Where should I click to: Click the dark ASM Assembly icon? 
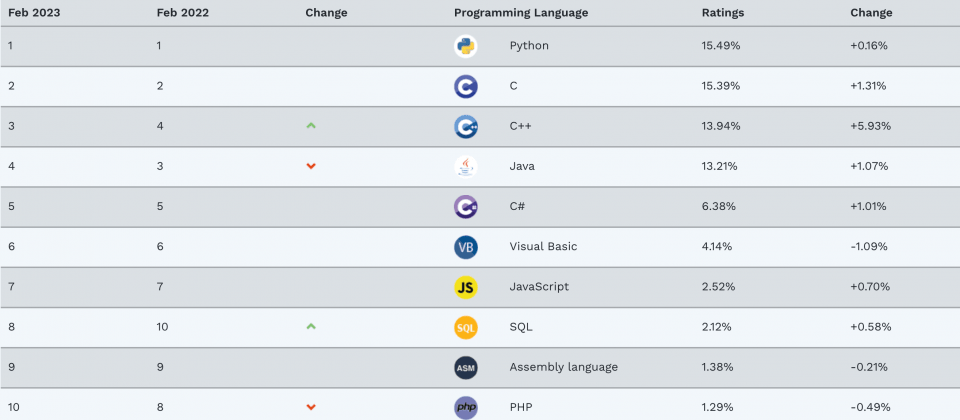pyautogui.click(x=465, y=368)
